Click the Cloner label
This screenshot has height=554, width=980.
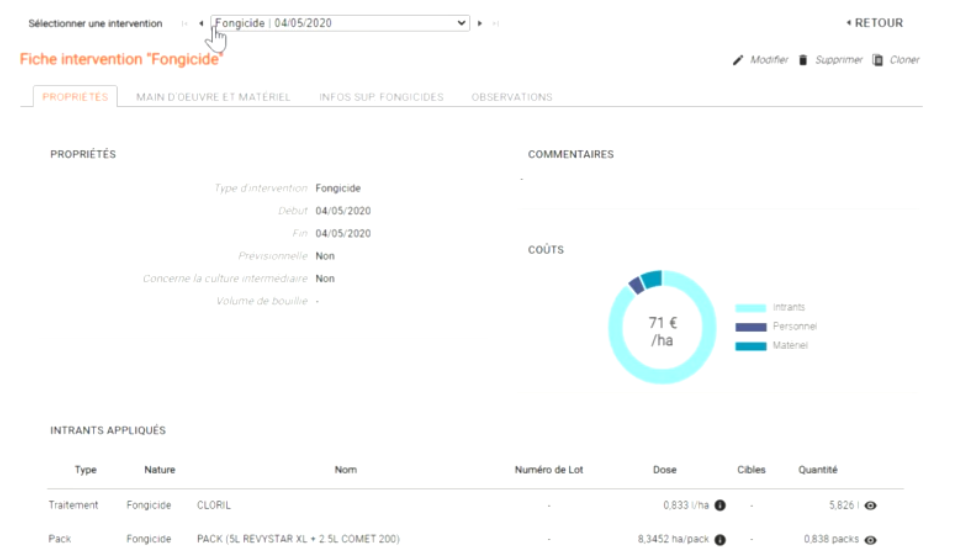904,60
